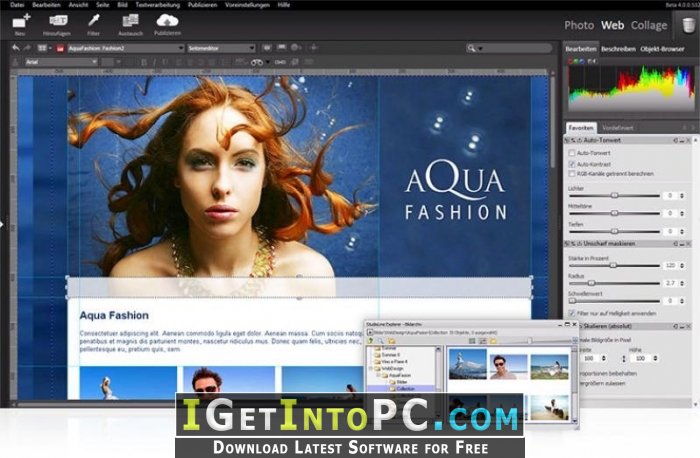
Task: Uncheck the Auto-Kontrast checkbox
Action: pyautogui.click(x=571, y=164)
